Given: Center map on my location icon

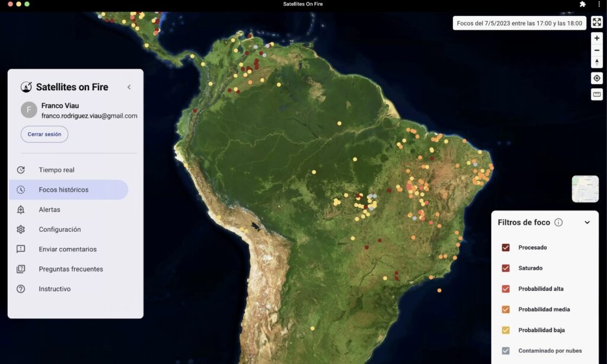Looking at the screenshot, I should point(597,78).
